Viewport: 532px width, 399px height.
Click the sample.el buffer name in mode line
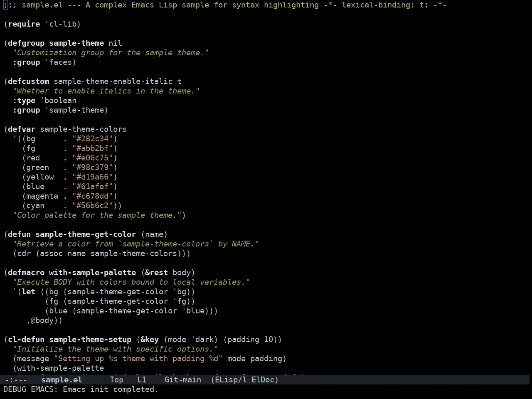62,379
